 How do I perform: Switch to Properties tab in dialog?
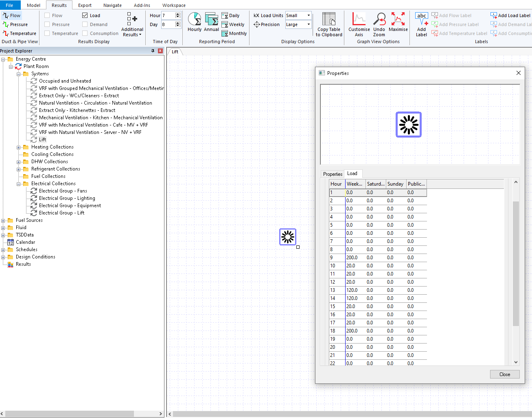point(333,174)
